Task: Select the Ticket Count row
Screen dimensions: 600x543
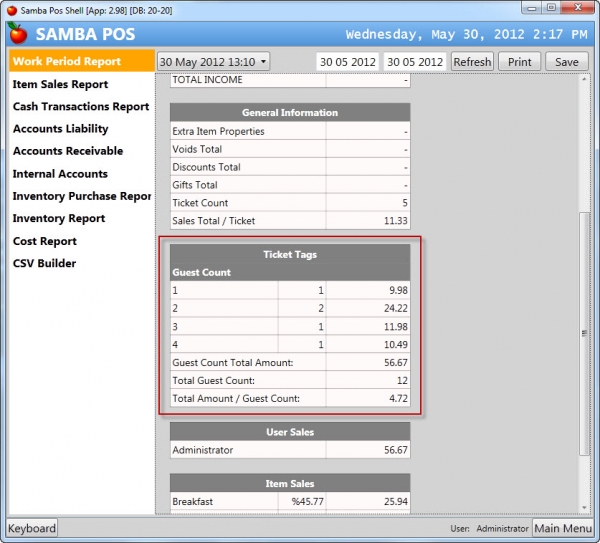Action: tap(290, 203)
